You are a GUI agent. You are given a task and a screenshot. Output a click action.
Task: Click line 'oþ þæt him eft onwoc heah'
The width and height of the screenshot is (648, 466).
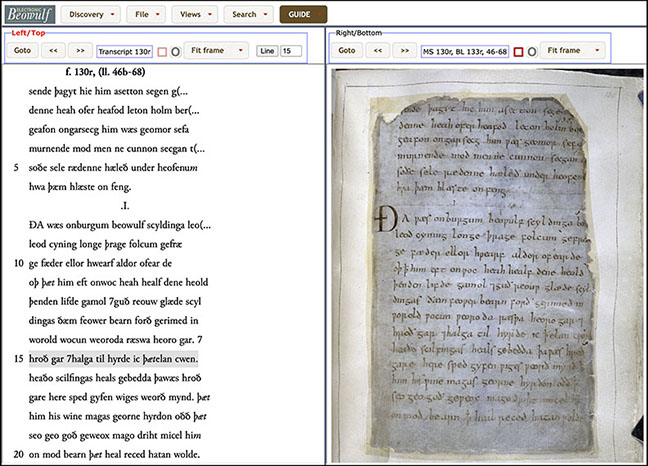[x=118, y=282]
